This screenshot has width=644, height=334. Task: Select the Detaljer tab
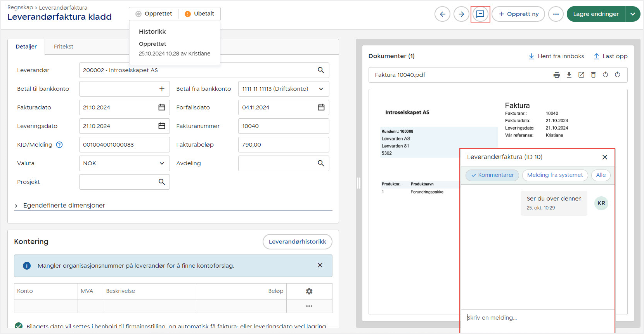(x=26, y=47)
